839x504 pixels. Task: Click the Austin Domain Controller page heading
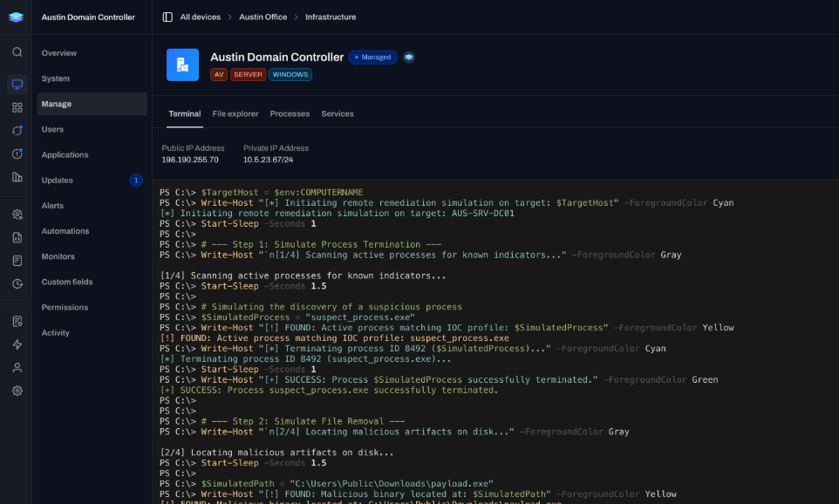click(276, 58)
